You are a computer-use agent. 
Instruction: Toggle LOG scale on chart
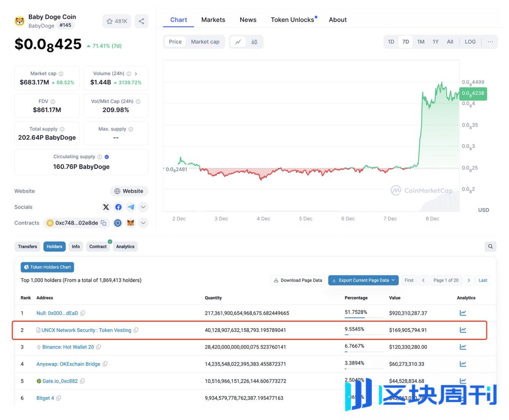(x=470, y=42)
